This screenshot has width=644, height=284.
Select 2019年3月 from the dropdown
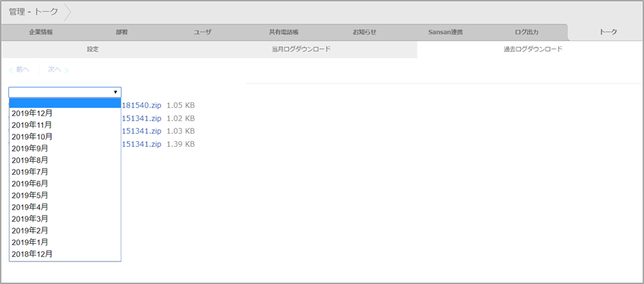point(65,218)
